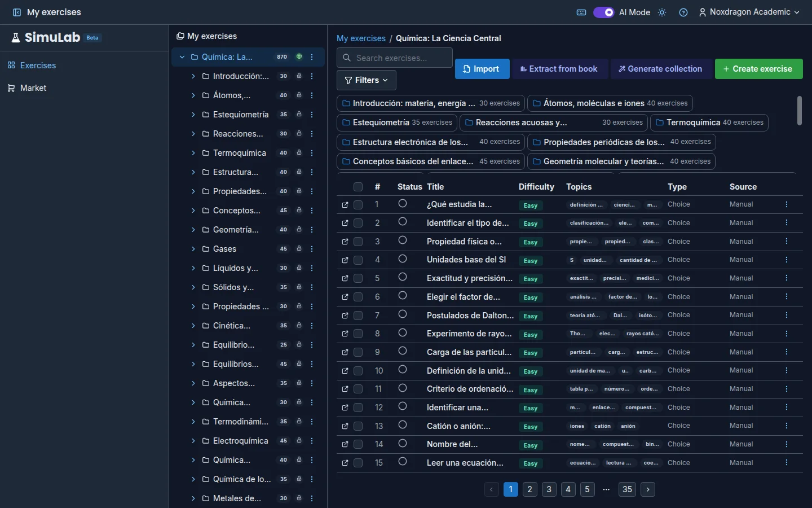Image resolution: width=812 pixels, height=508 pixels.
Task: Click the SimuLab flask logo
Action: 16,38
